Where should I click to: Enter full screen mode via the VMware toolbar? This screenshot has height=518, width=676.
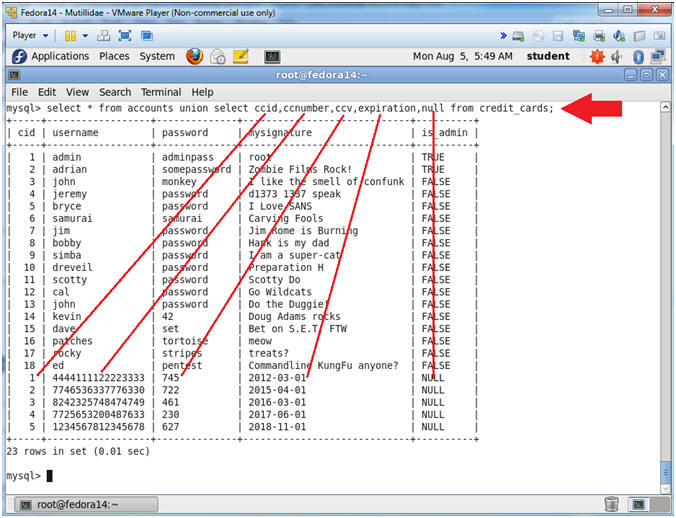click(x=125, y=36)
